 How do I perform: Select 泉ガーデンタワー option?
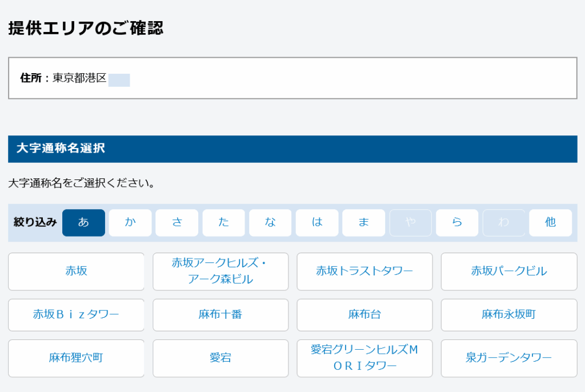click(x=509, y=358)
